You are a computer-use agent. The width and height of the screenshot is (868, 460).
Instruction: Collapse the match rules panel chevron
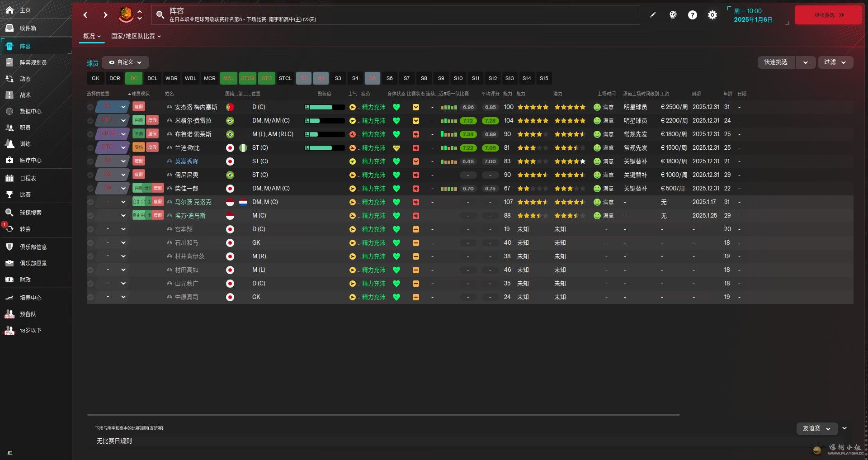(844, 428)
